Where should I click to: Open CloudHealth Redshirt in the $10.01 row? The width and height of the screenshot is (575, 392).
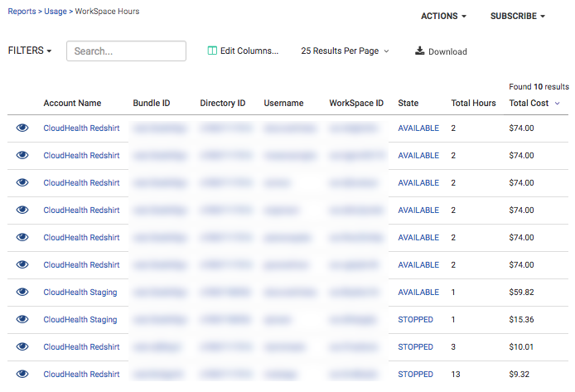(81, 347)
